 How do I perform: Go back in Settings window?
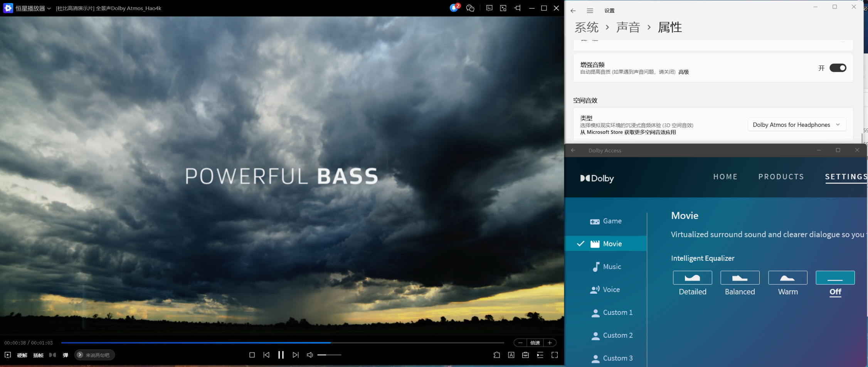(573, 11)
